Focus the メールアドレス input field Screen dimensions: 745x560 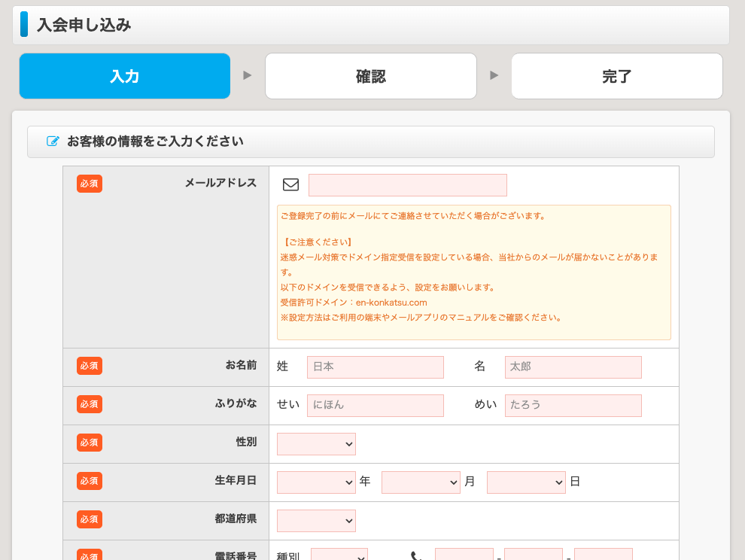tap(407, 185)
